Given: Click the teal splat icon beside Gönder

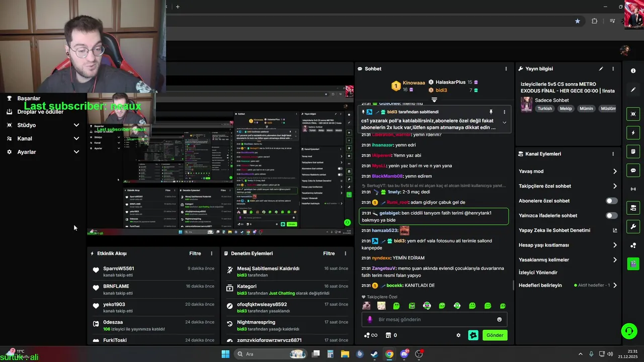Looking at the screenshot, I should (473, 335).
